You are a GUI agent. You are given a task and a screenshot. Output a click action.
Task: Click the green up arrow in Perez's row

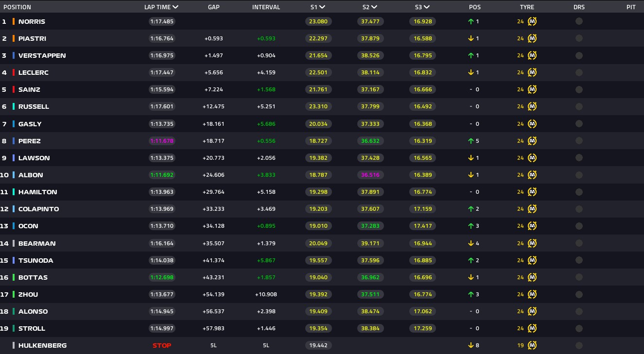click(x=471, y=141)
